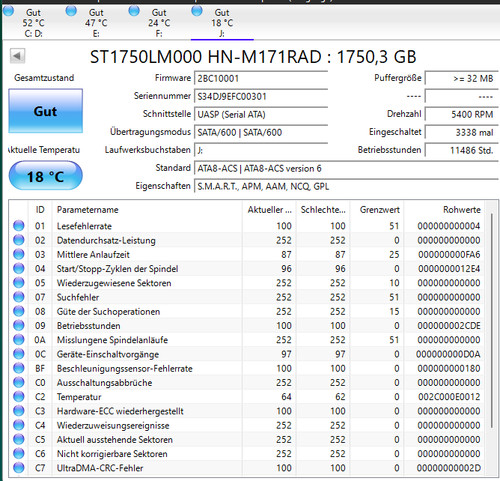Select the Suchfehler parameter name
Image resolution: width=500 pixels, height=481 pixels.
coord(78,297)
